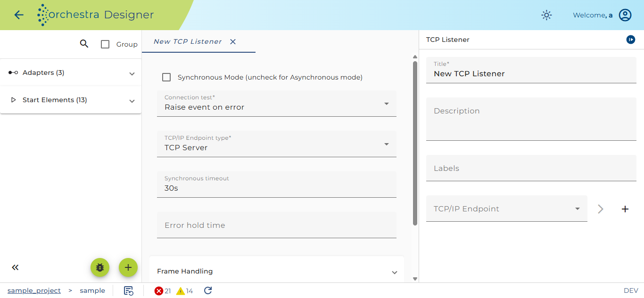Toggle light/dark theme sun icon

click(x=546, y=15)
